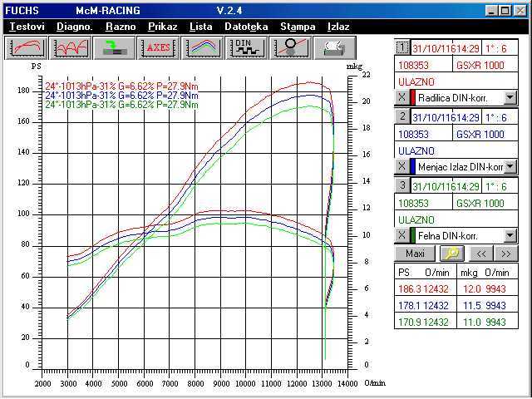
Task: Click the magnifier zoom button beside Maxi
Action: tap(453, 253)
